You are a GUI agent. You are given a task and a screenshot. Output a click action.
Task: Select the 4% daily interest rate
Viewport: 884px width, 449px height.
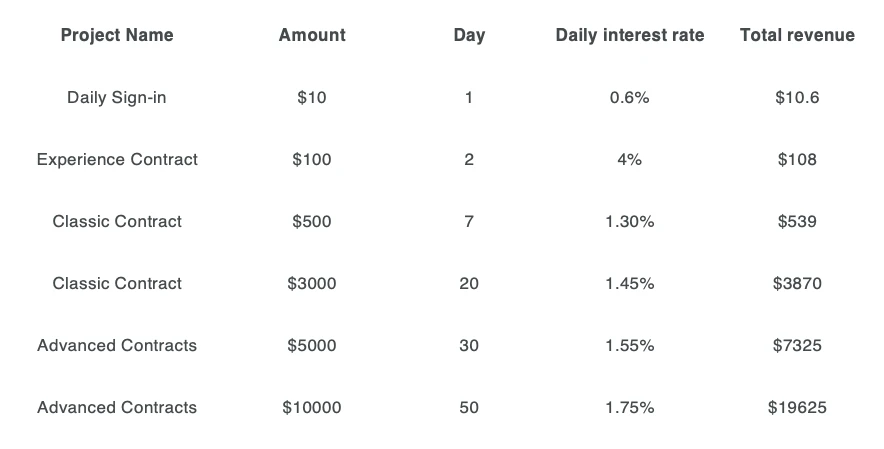tap(630, 159)
